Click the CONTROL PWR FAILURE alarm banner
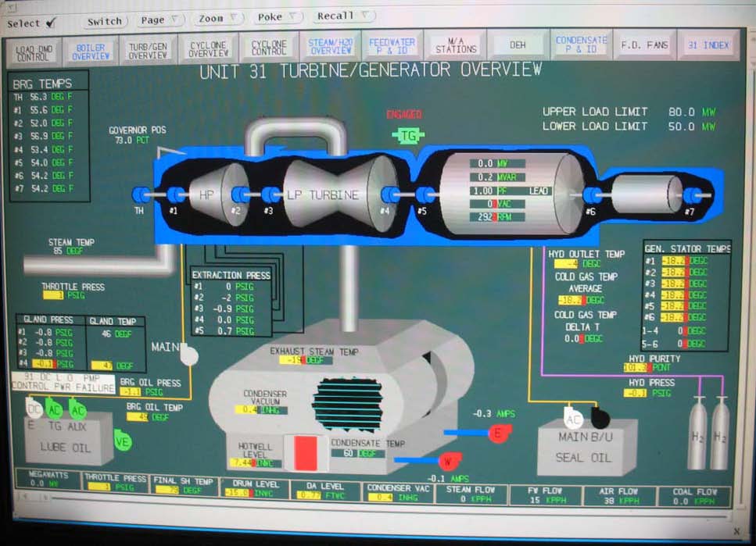 (63, 383)
